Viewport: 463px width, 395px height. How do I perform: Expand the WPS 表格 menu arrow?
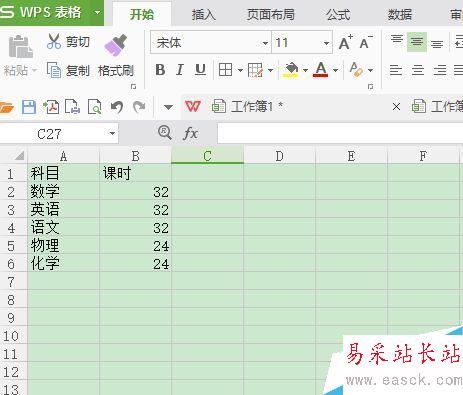(x=97, y=13)
